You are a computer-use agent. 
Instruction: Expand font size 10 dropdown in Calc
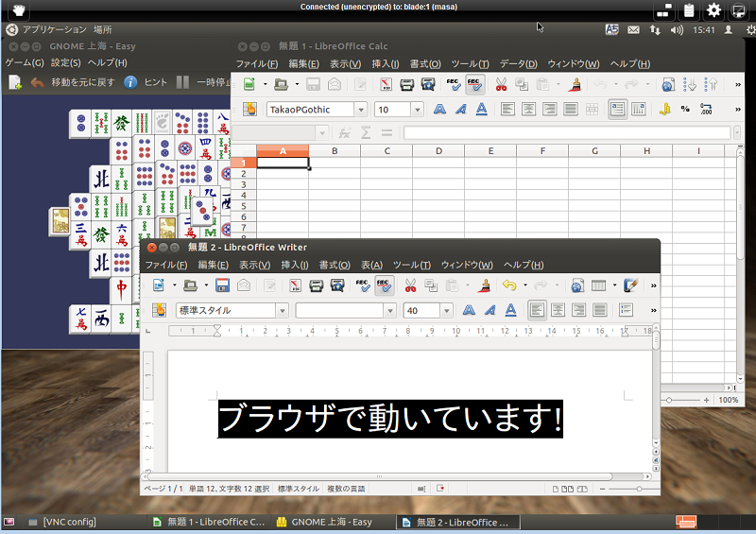[x=418, y=110]
